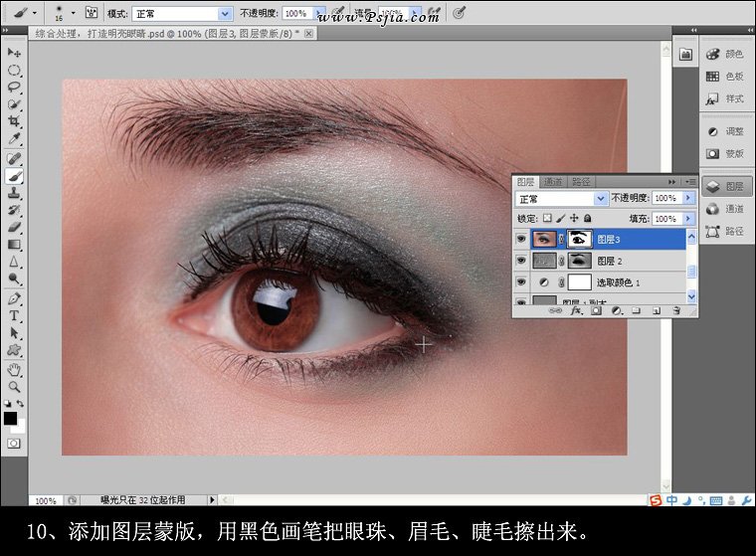Switch to the 图层 tab
This screenshot has width=756, height=556.
(525, 182)
